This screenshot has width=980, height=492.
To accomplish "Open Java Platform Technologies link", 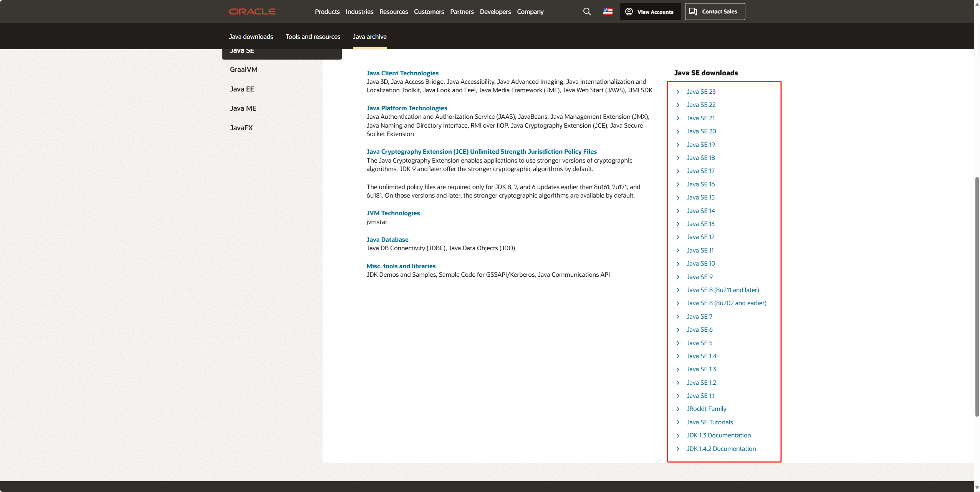I will coord(407,108).
